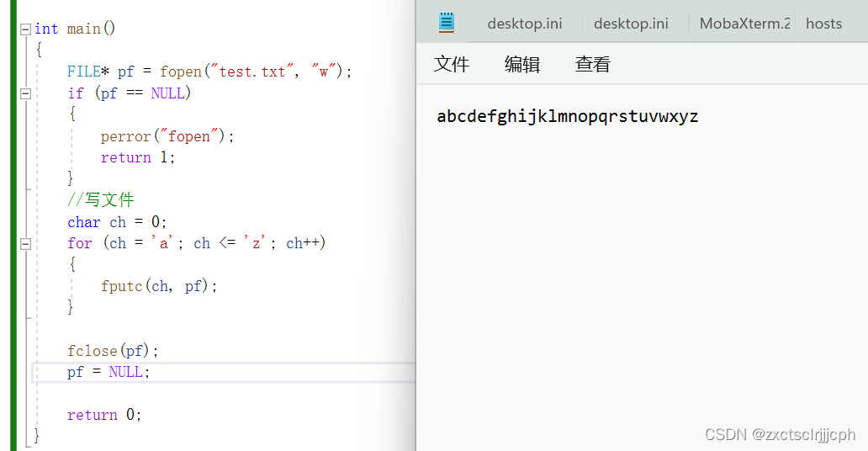Viewport: 868px width, 451px height.
Task: Select the hosts tab in Notepad
Action: click(823, 24)
